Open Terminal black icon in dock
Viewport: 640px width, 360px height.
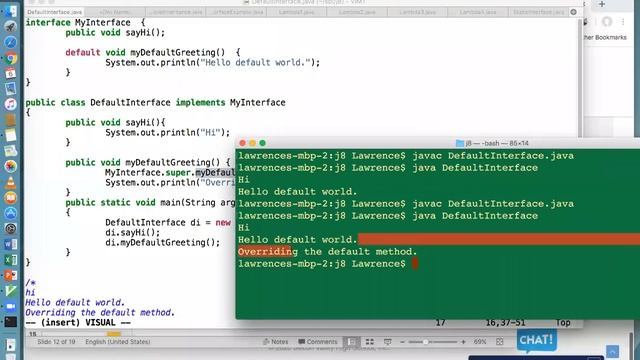click(11, 322)
